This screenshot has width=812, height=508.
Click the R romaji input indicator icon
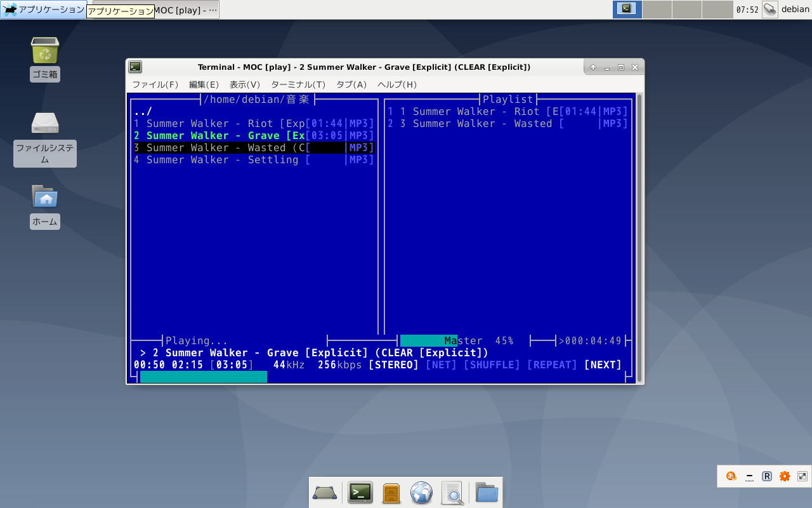point(767,476)
